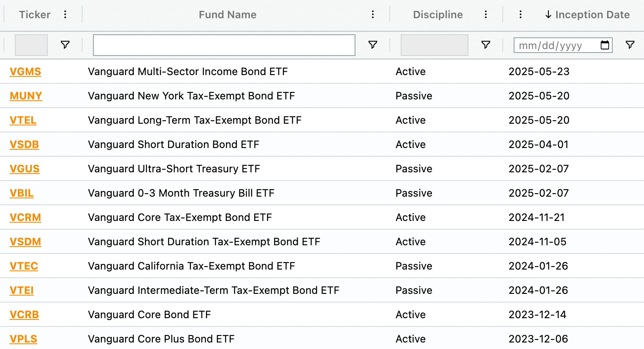Focus the Discipline filter field

435,45
